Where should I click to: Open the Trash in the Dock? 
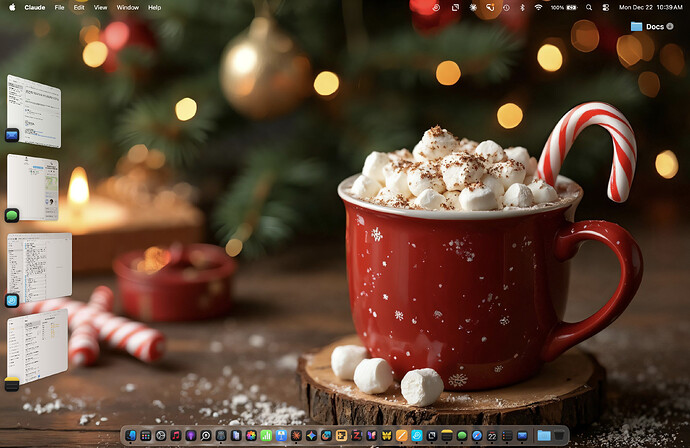pos(558,436)
